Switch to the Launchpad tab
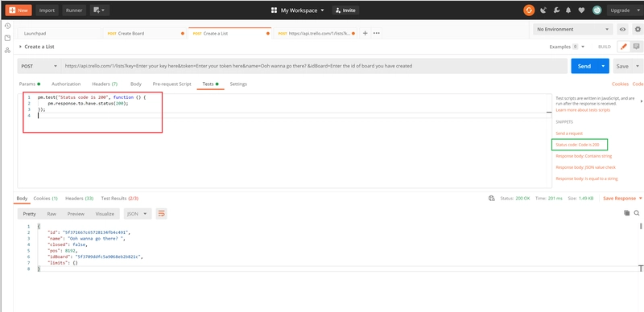This screenshot has width=644, height=312. click(59, 33)
